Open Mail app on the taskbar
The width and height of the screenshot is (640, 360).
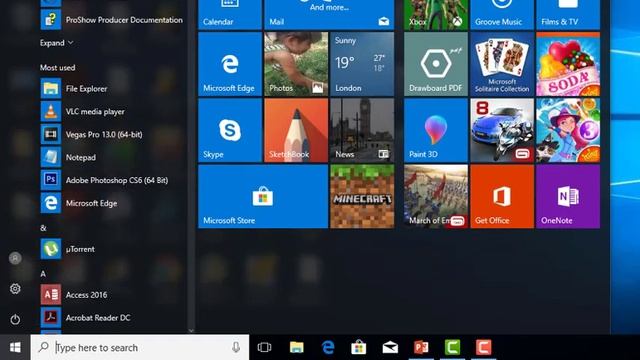point(390,347)
